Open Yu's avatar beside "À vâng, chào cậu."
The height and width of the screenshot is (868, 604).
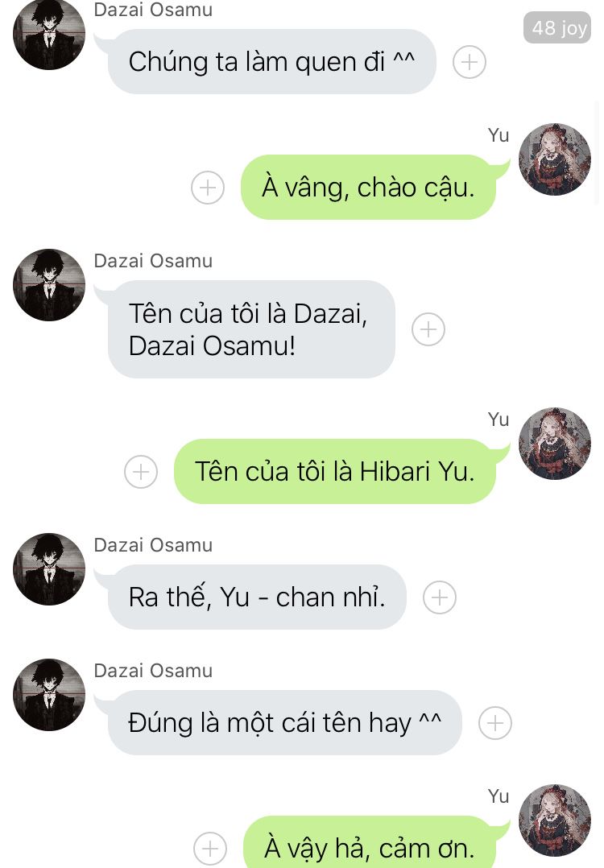[554, 159]
